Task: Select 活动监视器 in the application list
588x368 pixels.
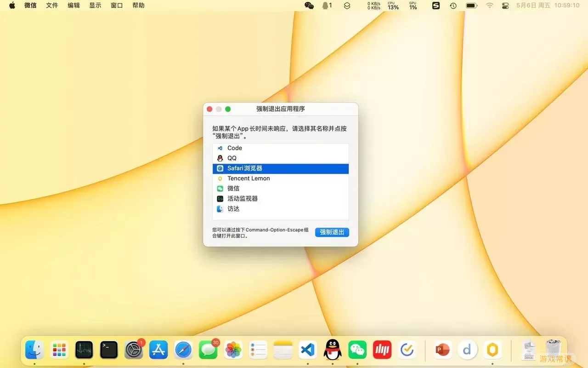Action: point(281,199)
